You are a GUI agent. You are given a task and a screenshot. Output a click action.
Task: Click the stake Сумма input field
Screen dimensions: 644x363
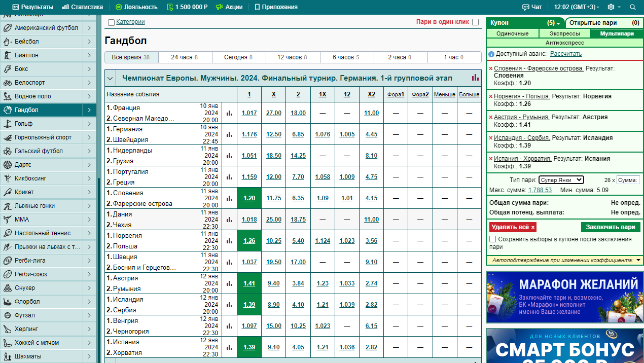coord(628,180)
